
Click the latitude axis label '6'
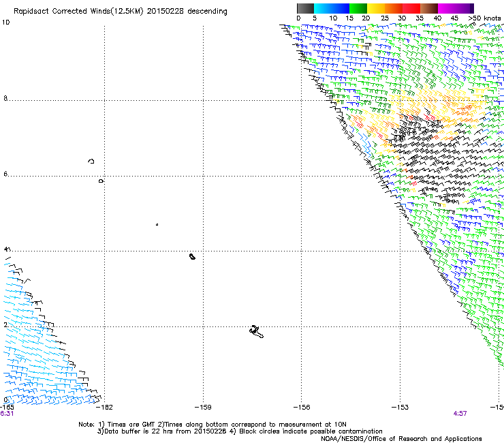tap(5, 174)
